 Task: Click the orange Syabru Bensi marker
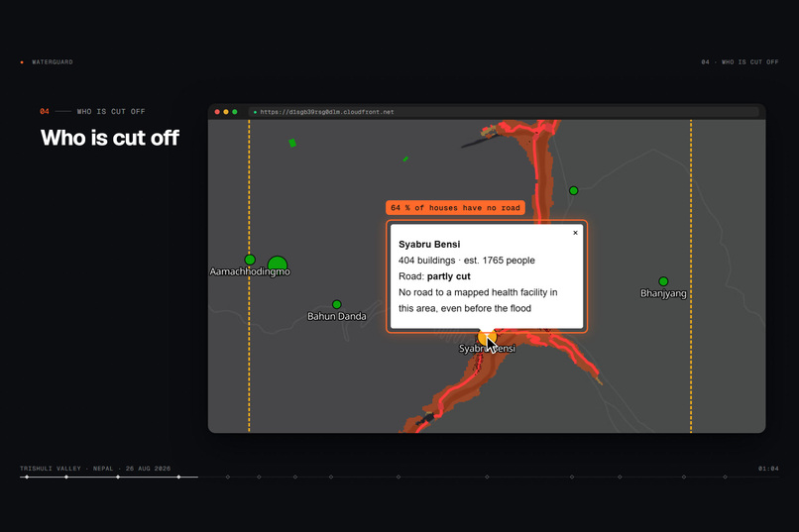(487, 337)
